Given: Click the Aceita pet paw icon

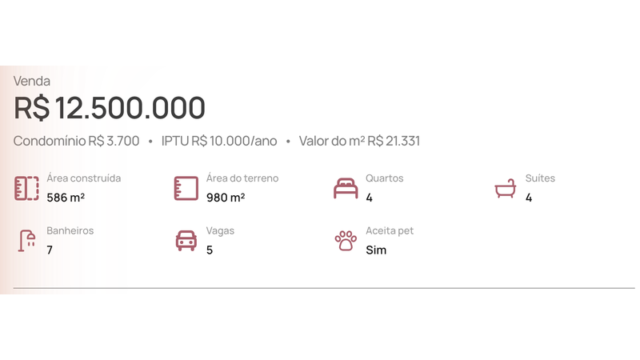Looking at the screenshot, I should [346, 241].
